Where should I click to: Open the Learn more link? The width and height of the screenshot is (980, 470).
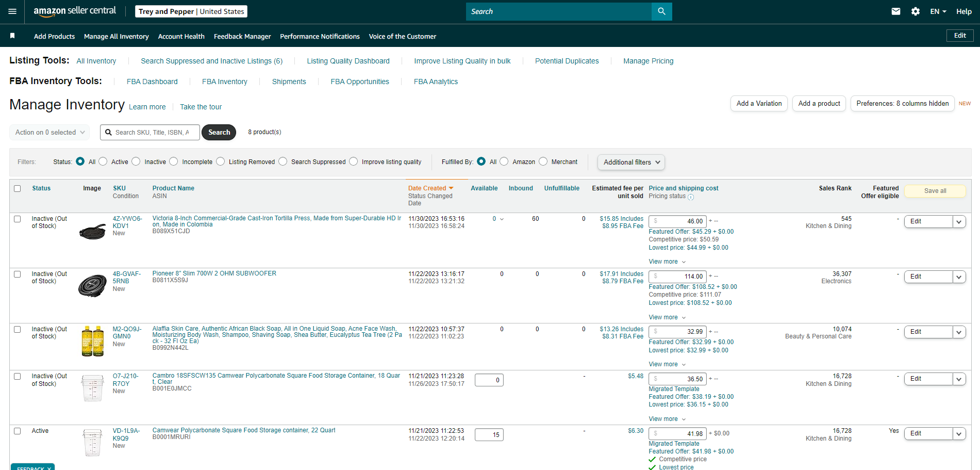click(147, 107)
